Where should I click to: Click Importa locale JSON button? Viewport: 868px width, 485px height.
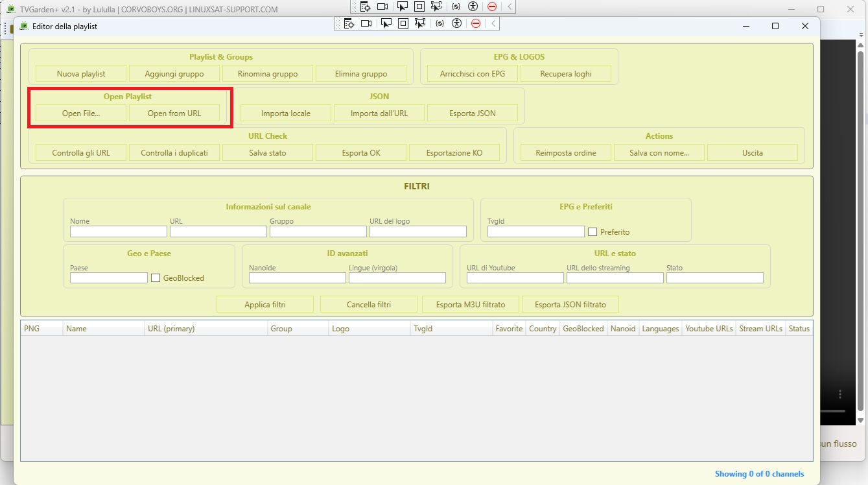pyautogui.click(x=286, y=113)
